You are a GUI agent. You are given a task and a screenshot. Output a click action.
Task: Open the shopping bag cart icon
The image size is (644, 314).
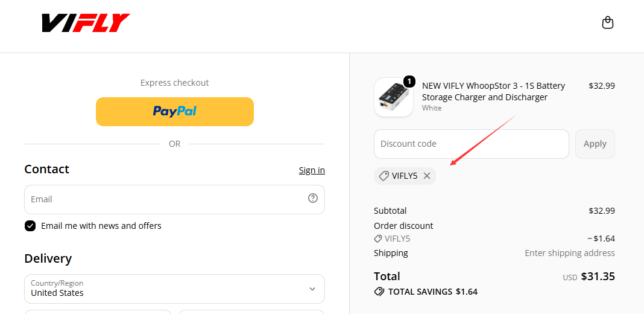point(607,22)
